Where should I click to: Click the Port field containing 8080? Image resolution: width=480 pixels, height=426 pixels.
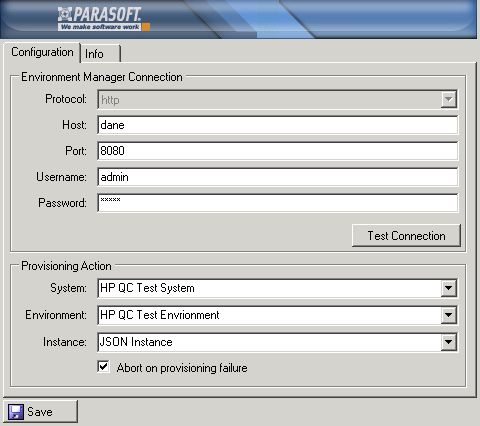click(278, 151)
